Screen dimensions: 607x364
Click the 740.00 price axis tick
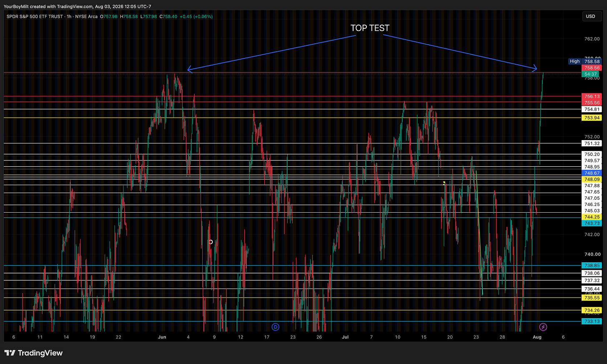[x=592, y=254]
